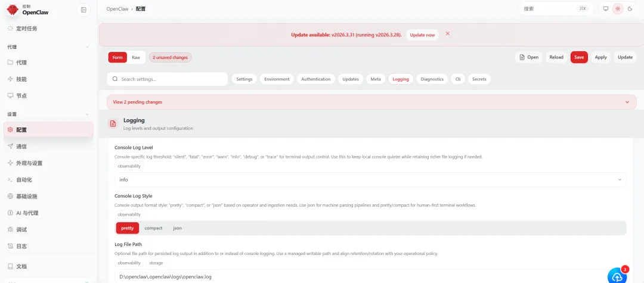This screenshot has height=283, width=644.
Task: Save the configuration changes
Action: point(579,57)
